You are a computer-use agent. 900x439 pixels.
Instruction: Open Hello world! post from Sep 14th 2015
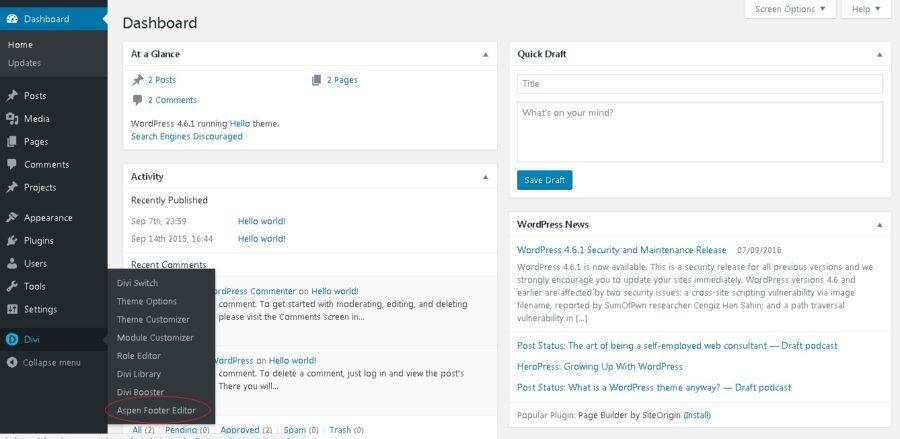pos(261,239)
